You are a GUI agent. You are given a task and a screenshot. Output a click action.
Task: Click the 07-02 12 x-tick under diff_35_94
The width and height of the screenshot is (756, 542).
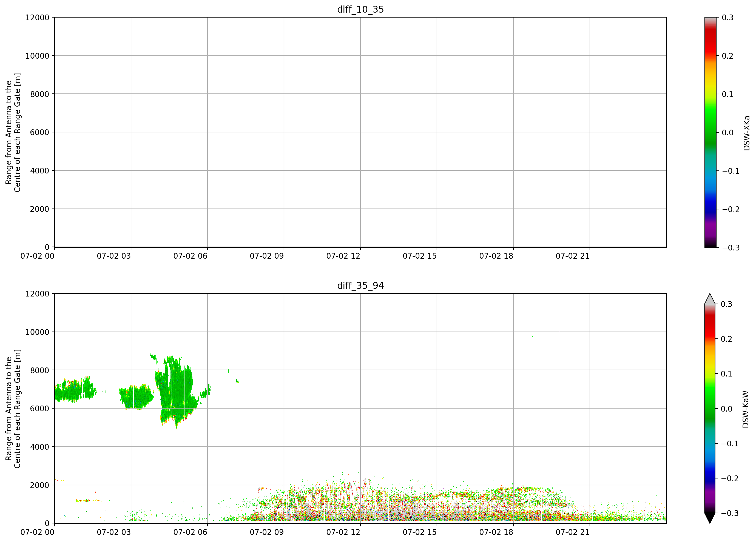click(343, 532)
